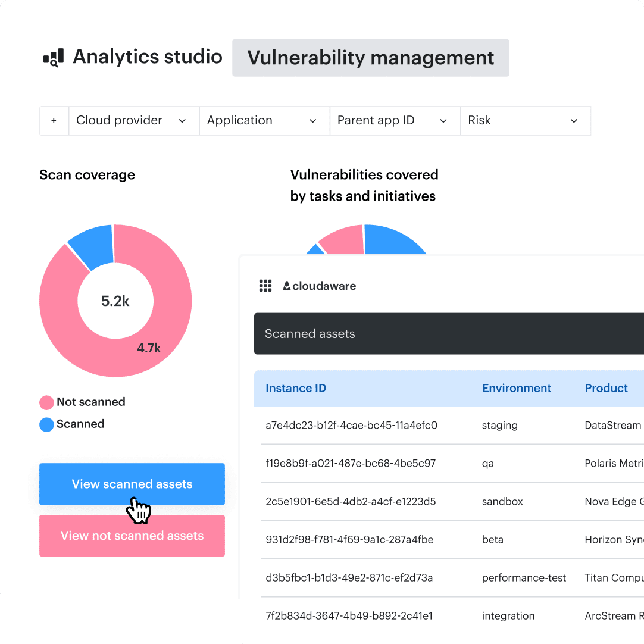Sort by Environment column header
The height and width of the screenshot is (644, 644).
[x=517, y=388]
